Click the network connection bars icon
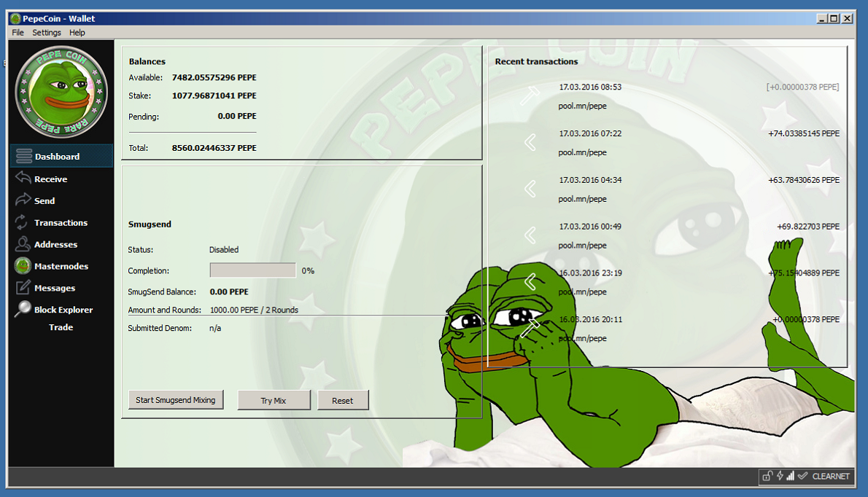 (791, 475)
